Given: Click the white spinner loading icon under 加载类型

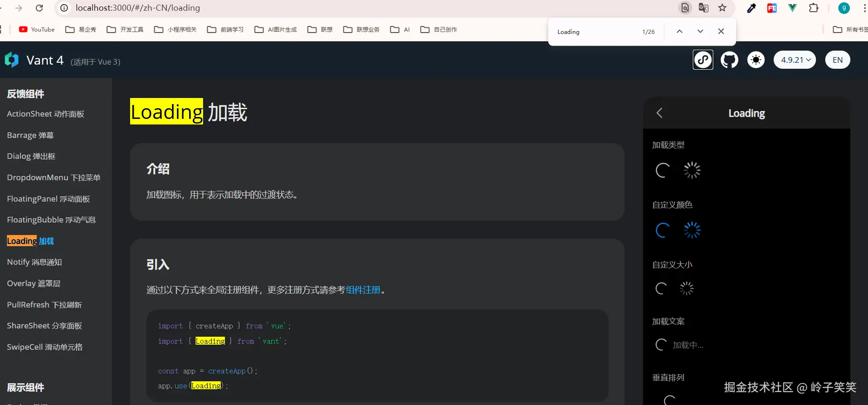Looking at the screenshot, I should click(x=692, y=170).
